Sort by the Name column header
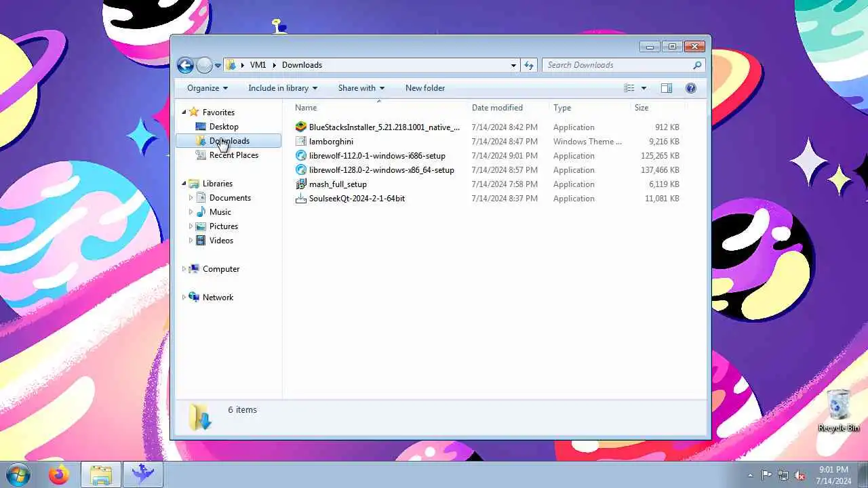Image resolution: width=868 pixels, height=488 pixels. coord(379,108)
